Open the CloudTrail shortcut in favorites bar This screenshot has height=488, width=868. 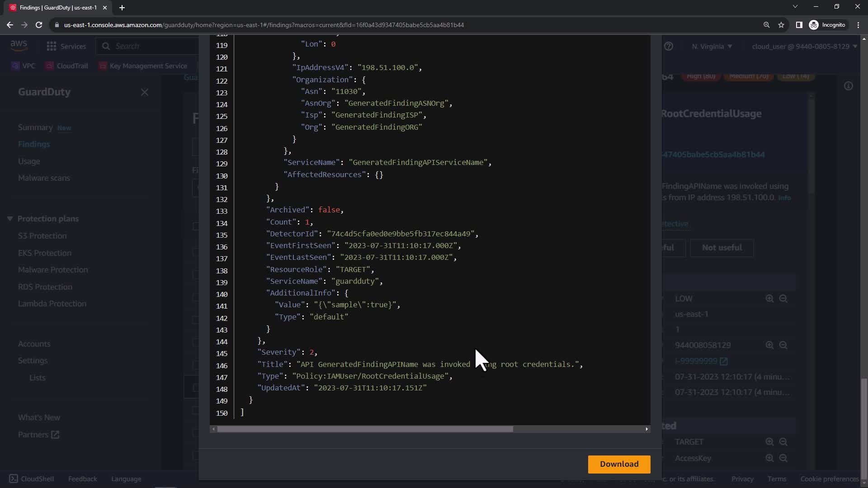pos(67,66)
